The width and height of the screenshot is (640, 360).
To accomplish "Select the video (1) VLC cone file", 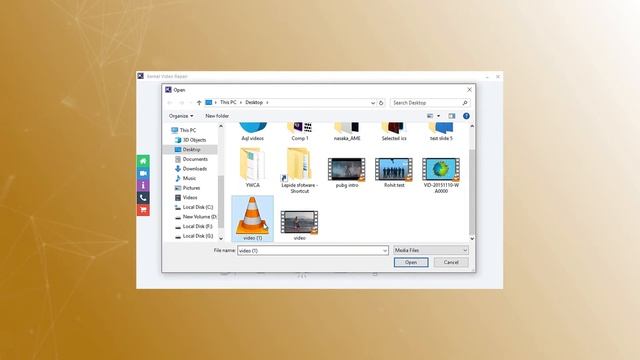I will tap(252, 218).
